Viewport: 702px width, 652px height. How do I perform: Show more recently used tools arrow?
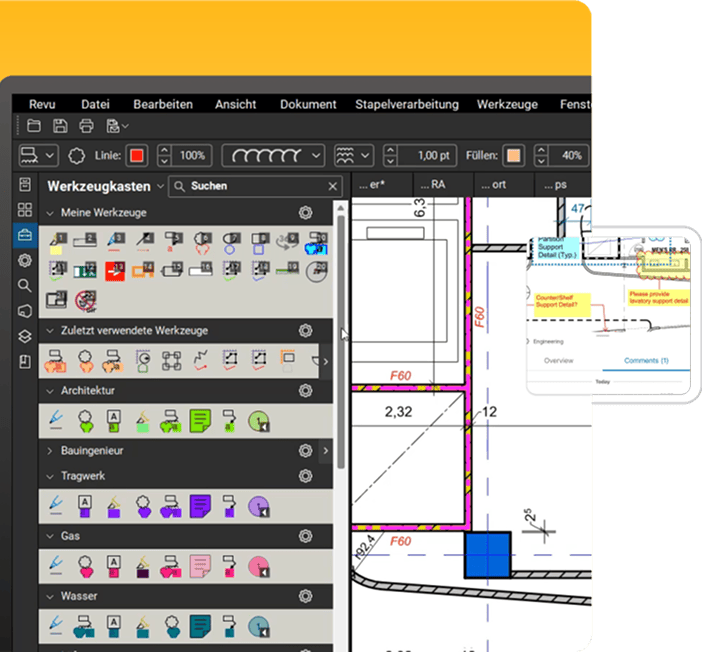326,361
